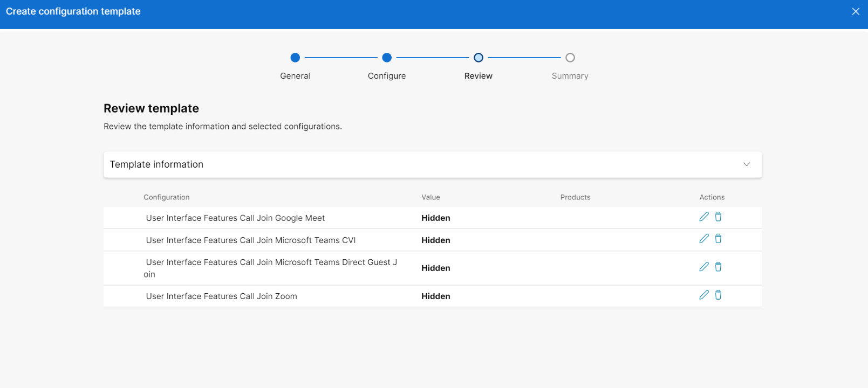Delete the Call Join Google Meet configuration
The height and width of the screenshot is (388, 868).
pyautogui.click(x=718, y=217)
